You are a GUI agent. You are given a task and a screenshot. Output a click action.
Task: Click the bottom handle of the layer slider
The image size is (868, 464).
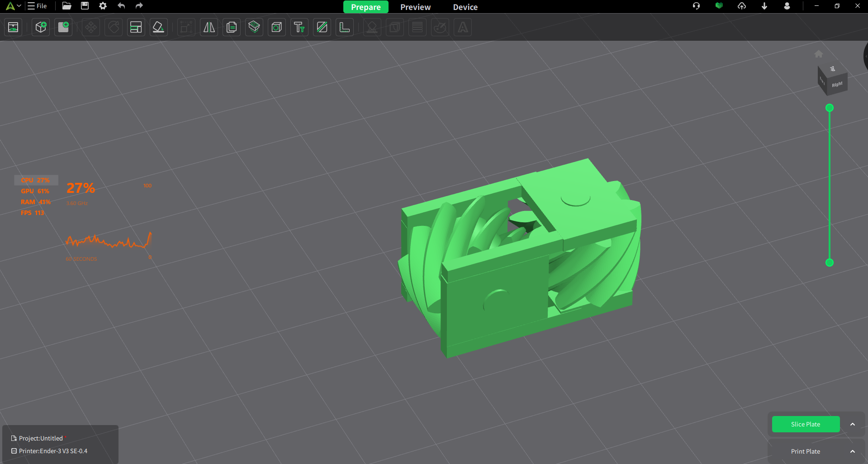(x=830, y=263)
